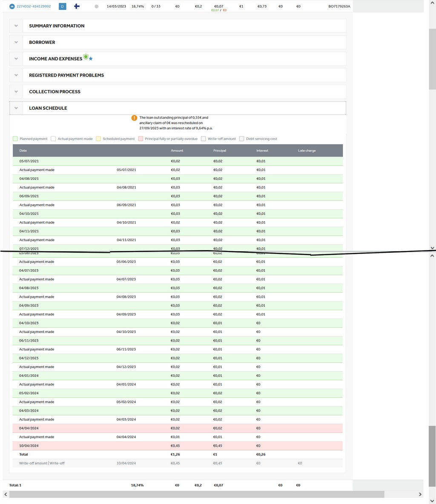This screenshot has width=436, height=504.
Task: Click the Write-off amount legend swatch
Action: point(204,139)
